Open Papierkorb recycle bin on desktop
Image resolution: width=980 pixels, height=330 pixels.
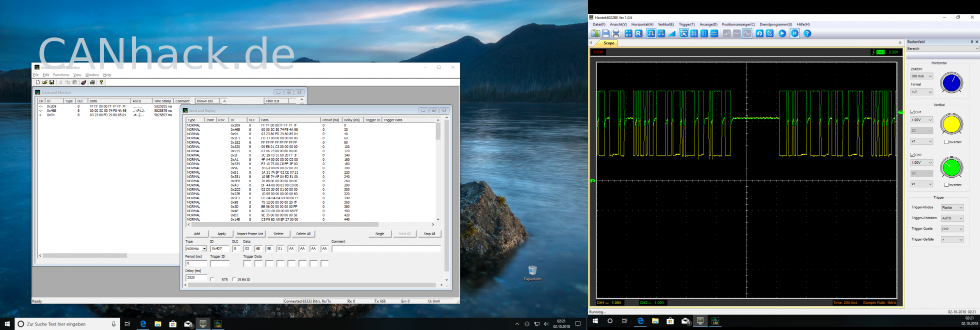pos(532,273)
